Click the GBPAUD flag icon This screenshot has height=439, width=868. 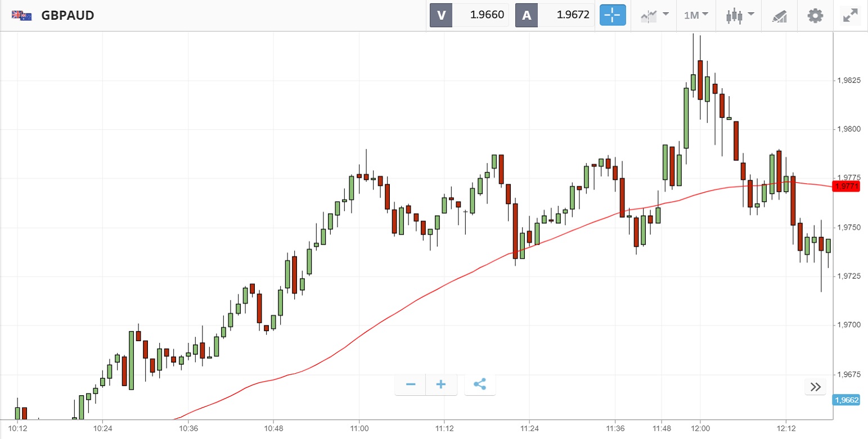coord(21,15)
